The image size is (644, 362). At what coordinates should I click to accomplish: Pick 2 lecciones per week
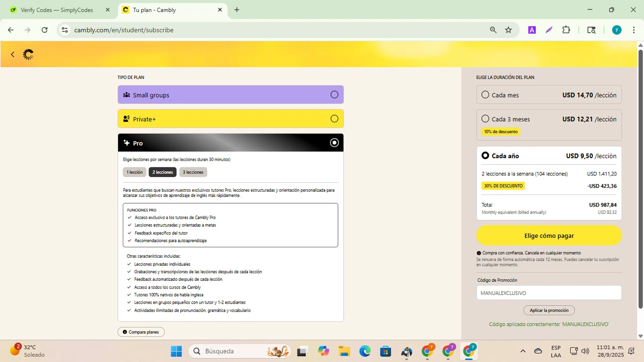click(x=163, y=172)
